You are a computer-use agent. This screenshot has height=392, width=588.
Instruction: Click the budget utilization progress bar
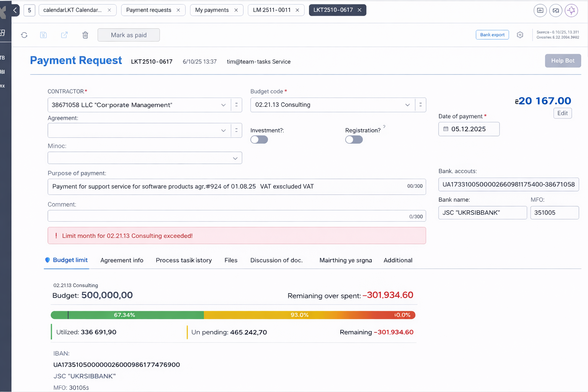[x=233, y=315]
